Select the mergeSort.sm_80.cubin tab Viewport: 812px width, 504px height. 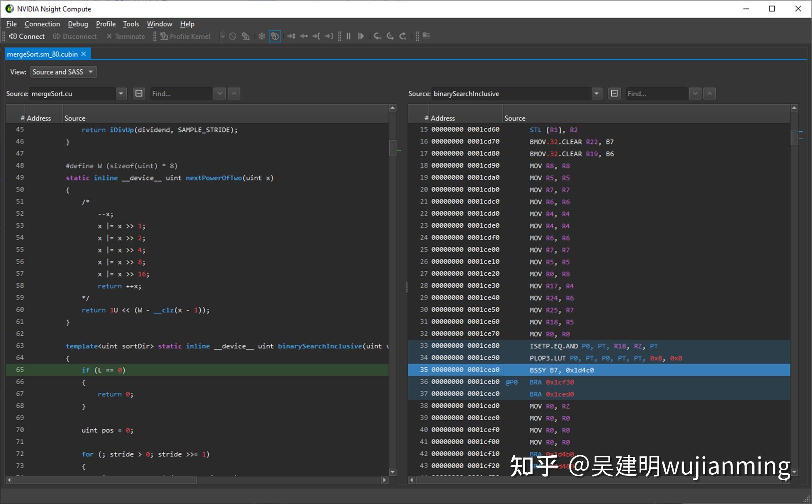(42, 54)
